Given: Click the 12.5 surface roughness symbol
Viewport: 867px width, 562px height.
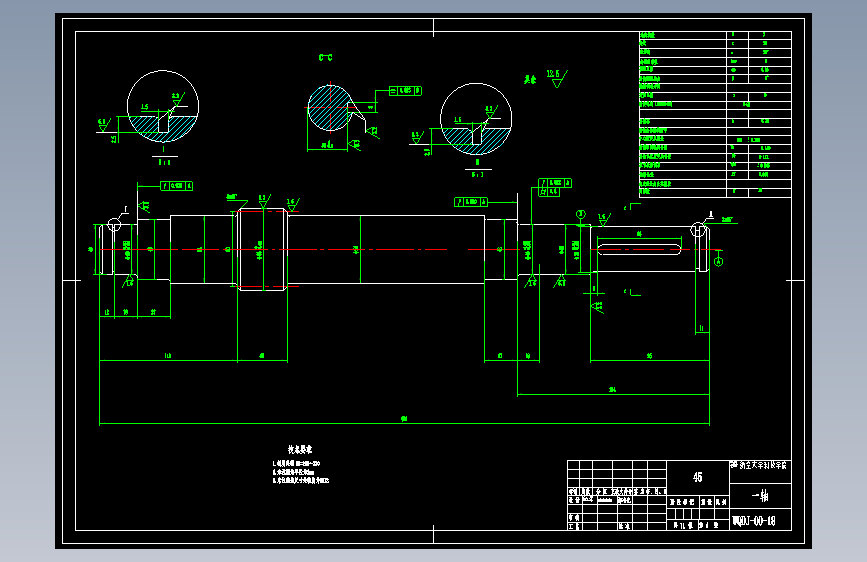Looking at the screenshot, I should [x=557, y=79].
